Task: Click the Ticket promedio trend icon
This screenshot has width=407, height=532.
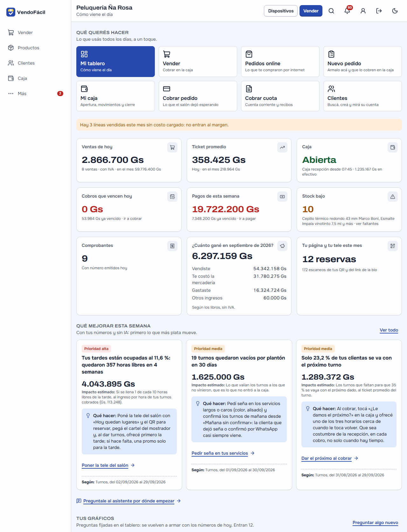Action: (282, 147)
